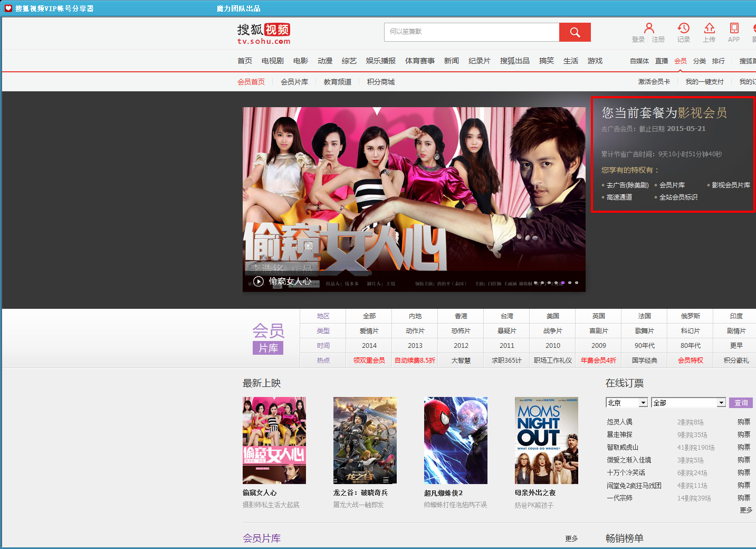Screen dimensions: 756x549
Task: Switch to the 会员首页 tab
Action: click(251, 82)
